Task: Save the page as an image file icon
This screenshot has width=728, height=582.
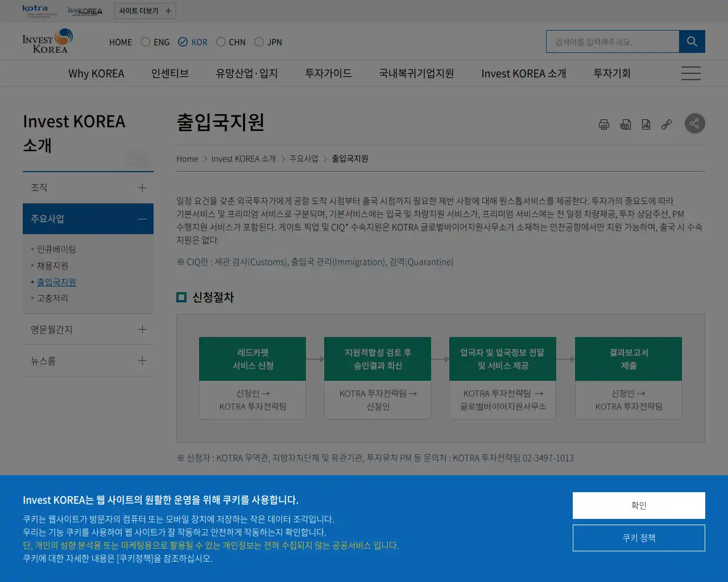Action: (646, 124)
